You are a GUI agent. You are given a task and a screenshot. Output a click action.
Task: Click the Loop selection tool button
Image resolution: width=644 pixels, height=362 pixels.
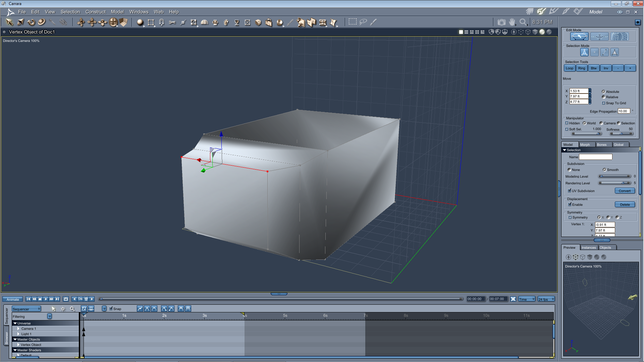coord(569,68)
